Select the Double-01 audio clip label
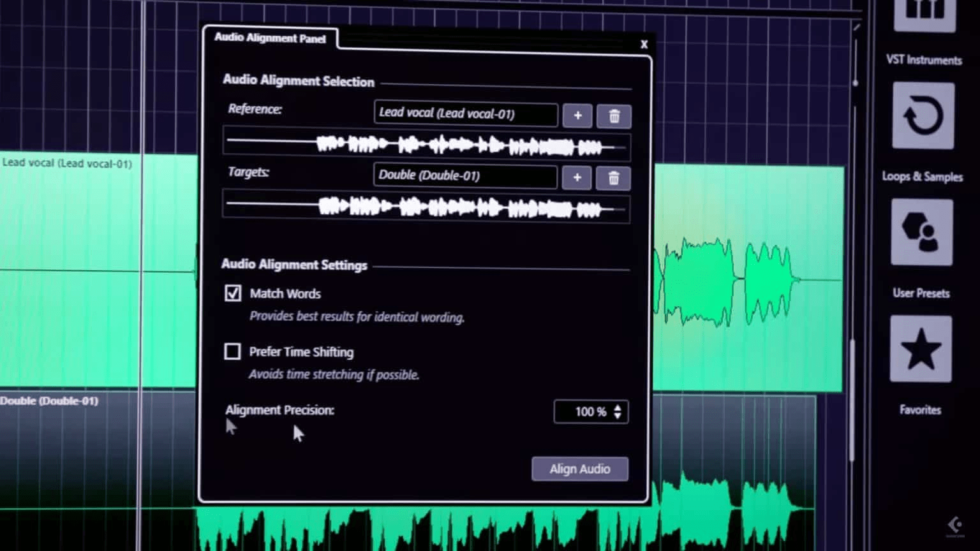This screenshot has height=551, width=980. coord(50,401)
